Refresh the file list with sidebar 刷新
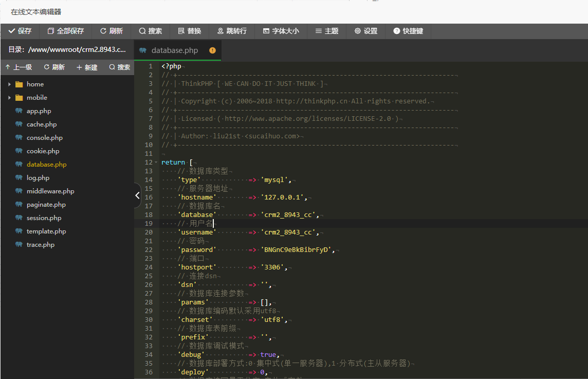The width and height of the screenshot is (588, 379). tap(54, 67)
